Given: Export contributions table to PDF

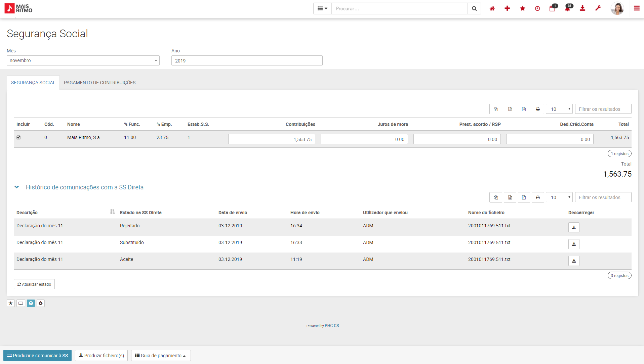Looking at the screenshot, I should (524, 109).
